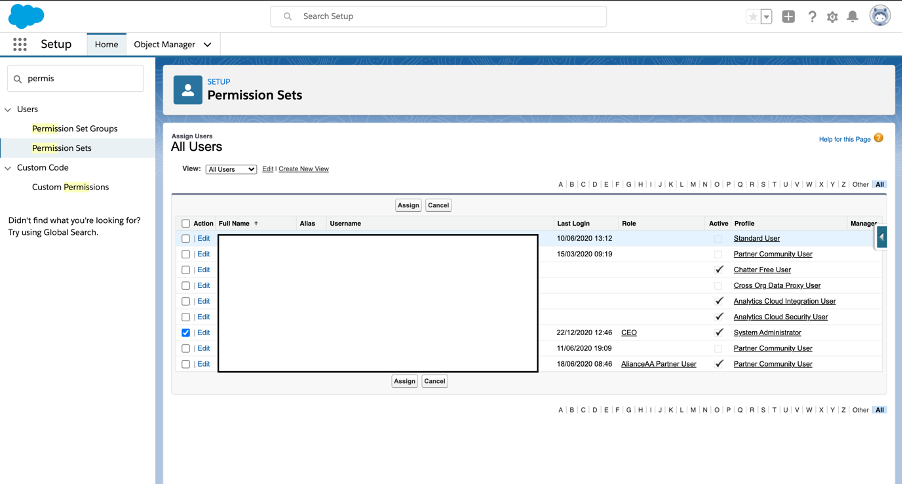Open the Chatter Free User profile link
Viewport: 902px width, 484px height.
762,270
